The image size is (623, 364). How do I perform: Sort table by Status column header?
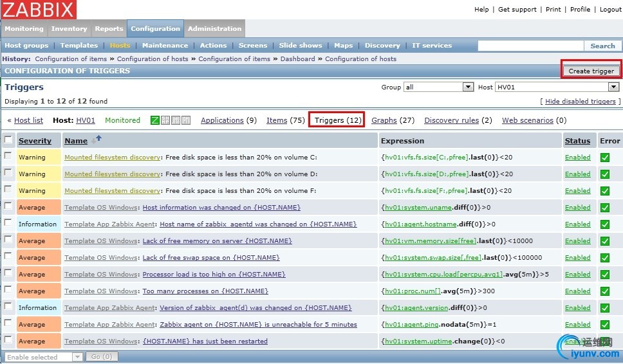click(577, 141)
